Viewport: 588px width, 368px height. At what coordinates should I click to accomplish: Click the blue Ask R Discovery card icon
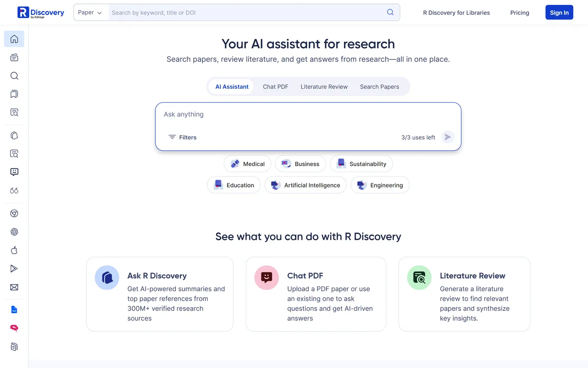tap(107, 278)
